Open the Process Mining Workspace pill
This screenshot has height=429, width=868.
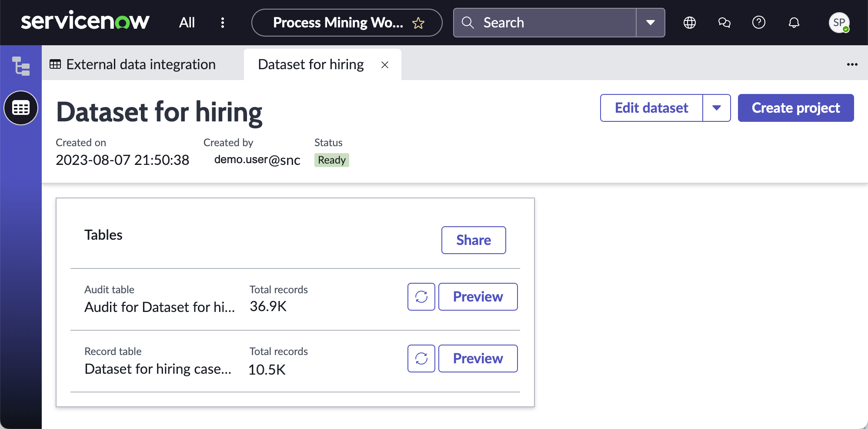pos(347,23)
